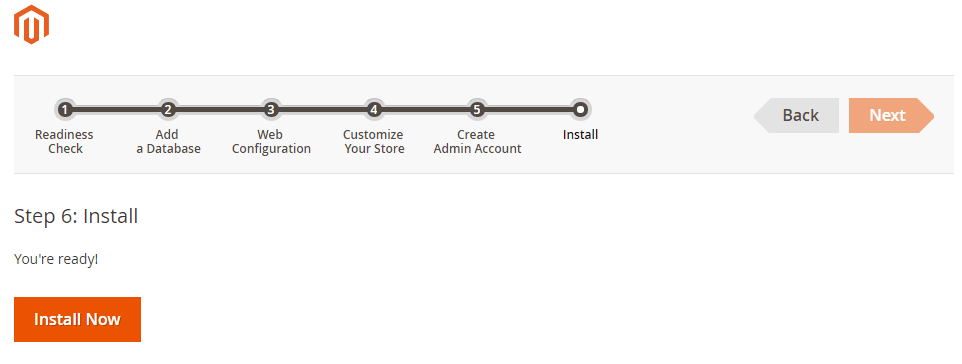This screenshot has height=364, width=962.
Task: Open the Add a Database step label
Action: 168,142
